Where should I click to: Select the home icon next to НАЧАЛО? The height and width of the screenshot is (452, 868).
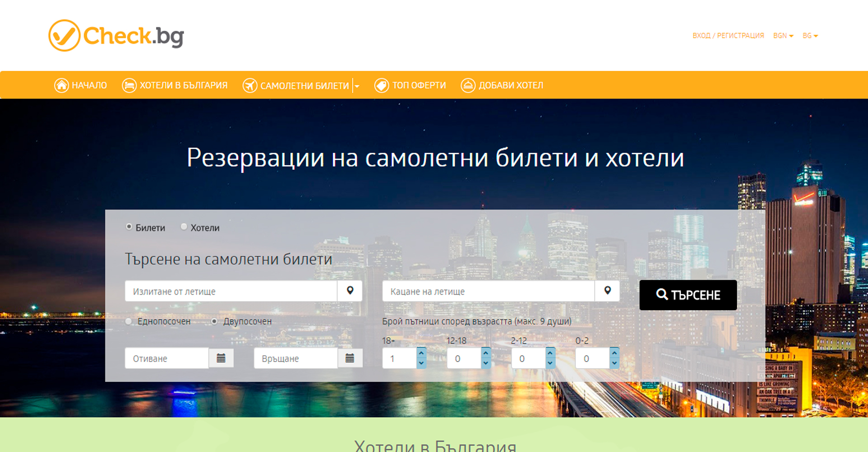click(x=61, y=85)
